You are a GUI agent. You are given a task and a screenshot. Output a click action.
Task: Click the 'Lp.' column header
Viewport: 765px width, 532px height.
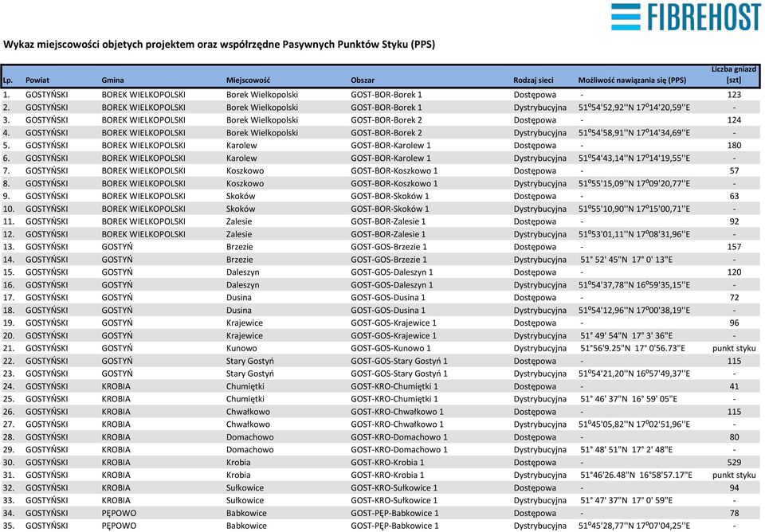(x=8, y=80)
